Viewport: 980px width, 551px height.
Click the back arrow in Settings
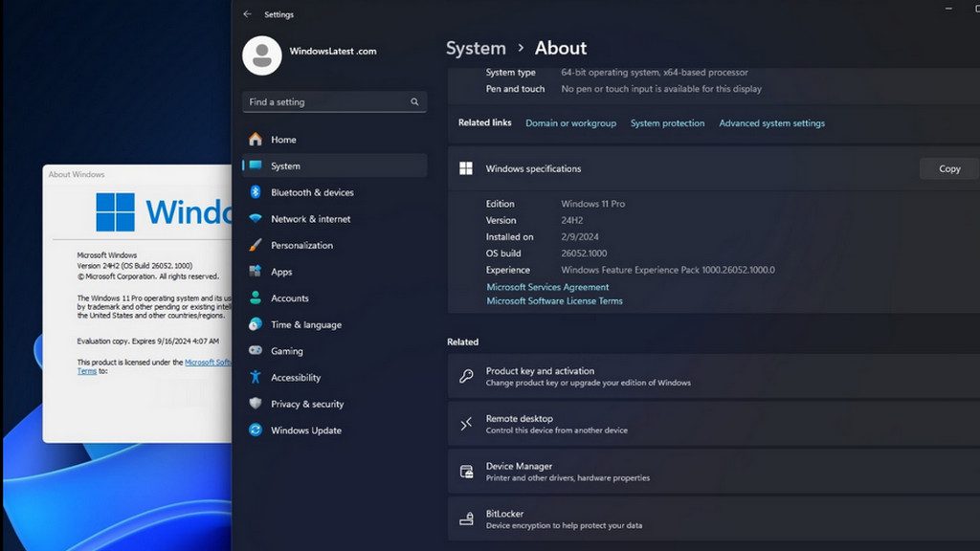point(248,13)
